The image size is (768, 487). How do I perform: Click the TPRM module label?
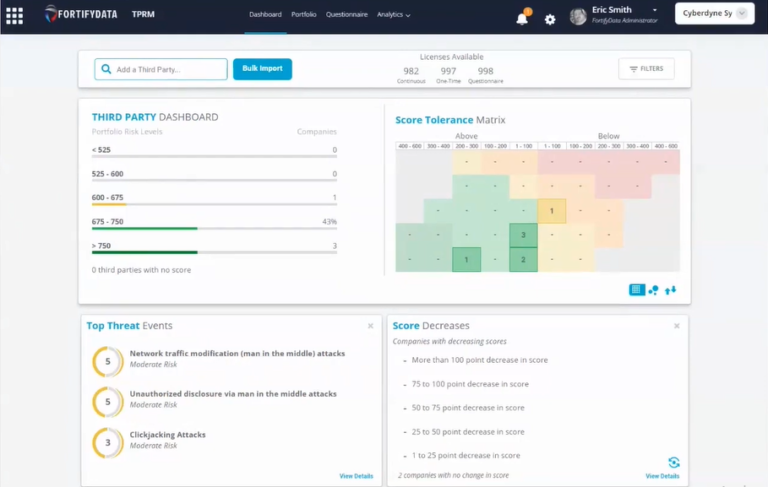click(143, 14)
